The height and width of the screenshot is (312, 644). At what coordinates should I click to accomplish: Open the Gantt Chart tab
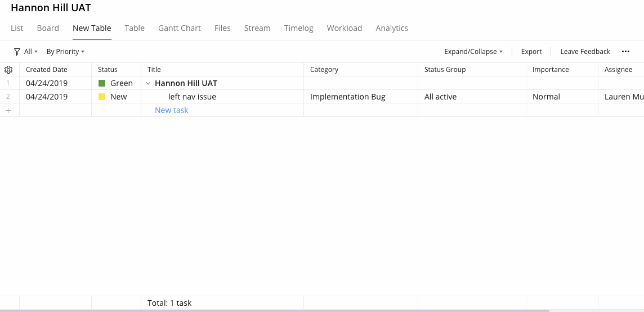pos(180,28)
